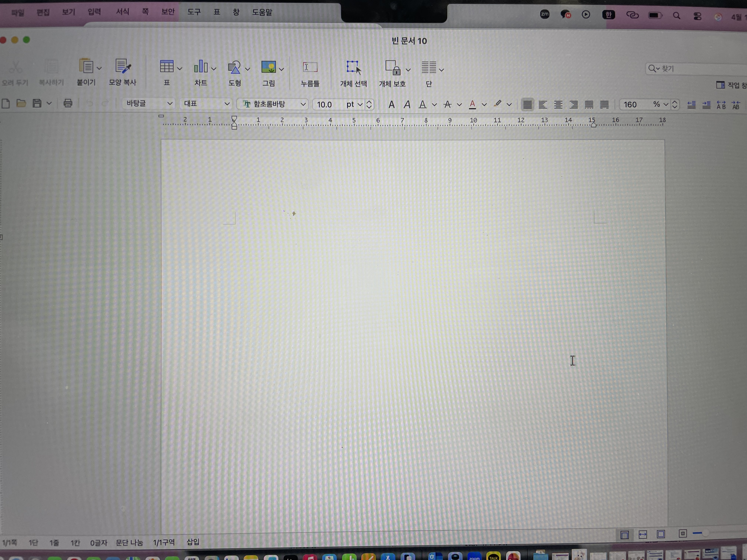Narrow character spacing with the AB arrows icon
747x560 pixels.
point(736,105)
